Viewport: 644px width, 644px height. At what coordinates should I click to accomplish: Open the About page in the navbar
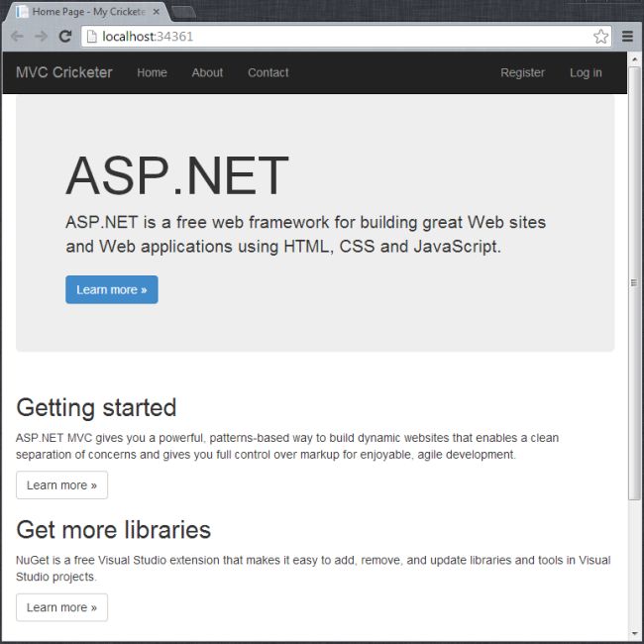coord(207,72)
